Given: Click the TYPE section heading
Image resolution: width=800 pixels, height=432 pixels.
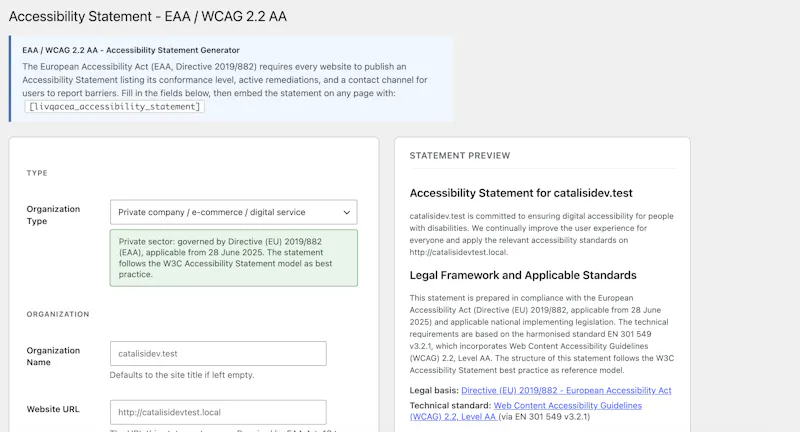Looking at the screenshot, I should click(x=37, y=173).
